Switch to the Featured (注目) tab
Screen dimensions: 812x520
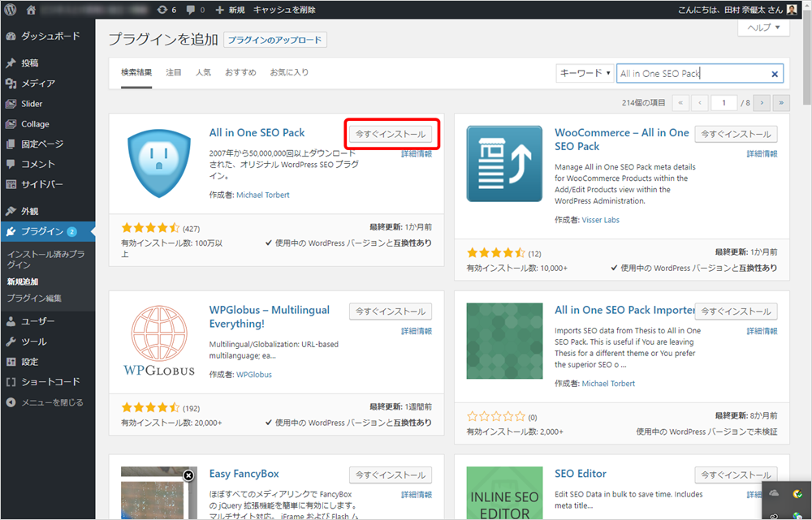point(174,72)
